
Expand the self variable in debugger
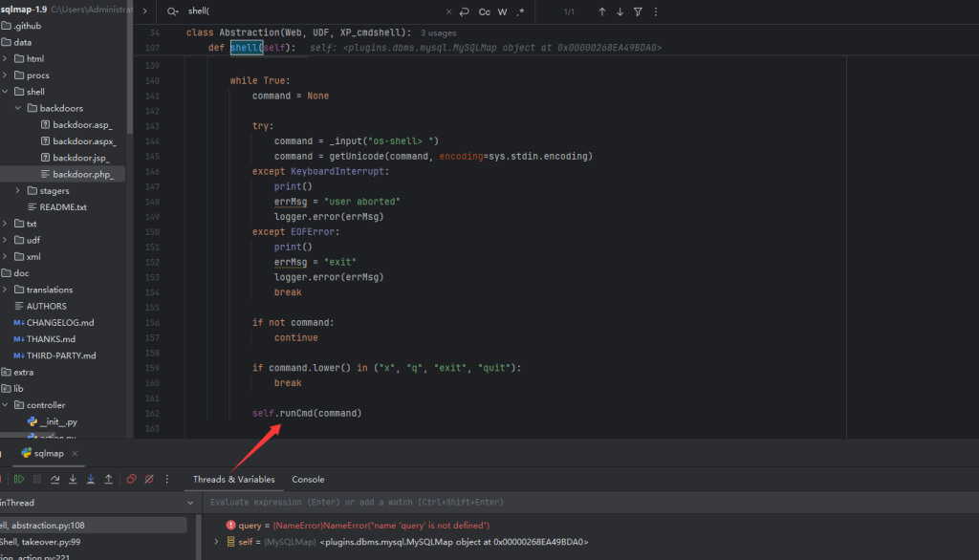click(x=217, y=542)
